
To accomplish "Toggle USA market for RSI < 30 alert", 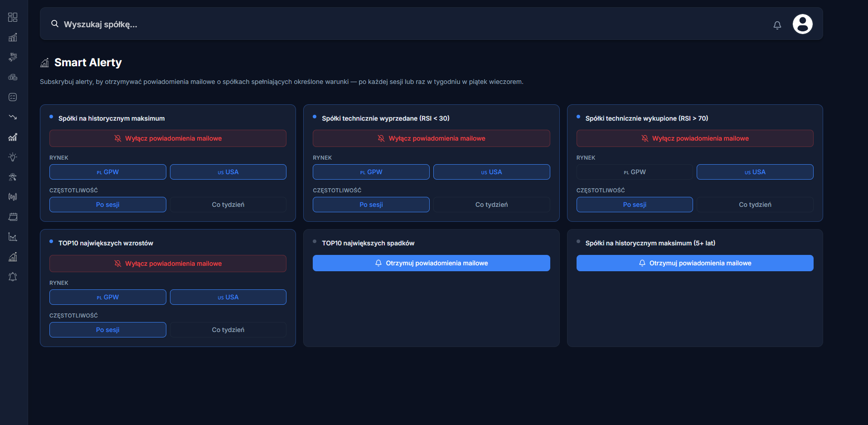I will (491, 172).
